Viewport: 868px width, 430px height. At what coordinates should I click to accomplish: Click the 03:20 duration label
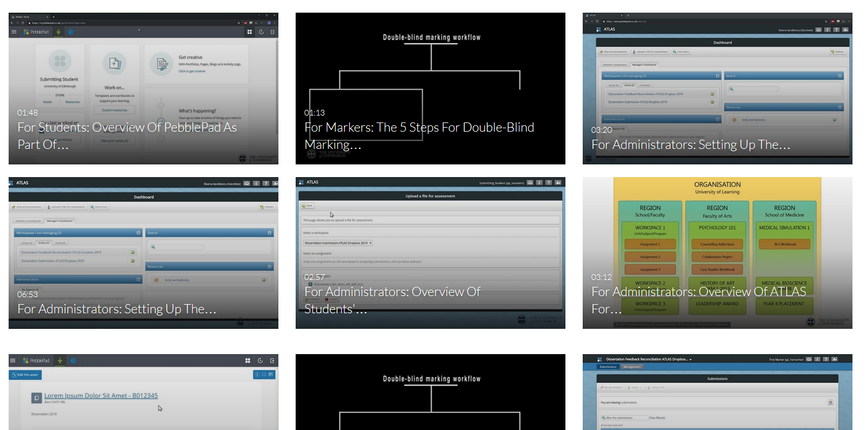[602, 130]
